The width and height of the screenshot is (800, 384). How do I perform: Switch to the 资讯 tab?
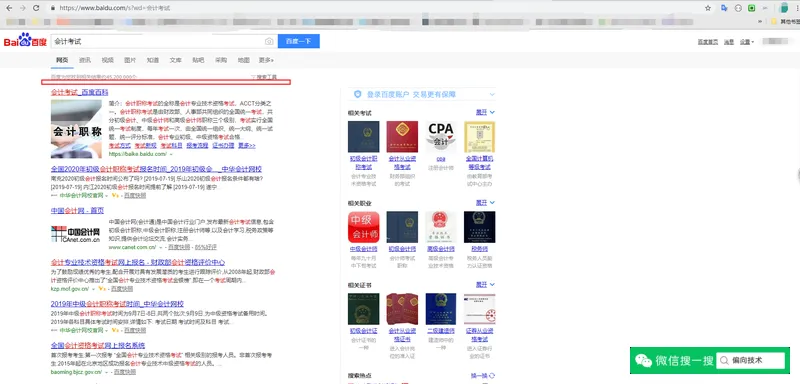point(85,60)
